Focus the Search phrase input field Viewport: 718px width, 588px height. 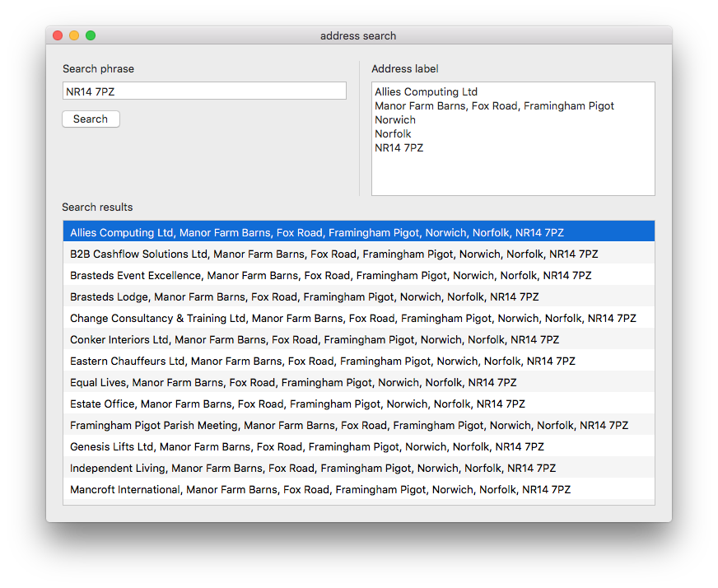(x=204, y=91)
